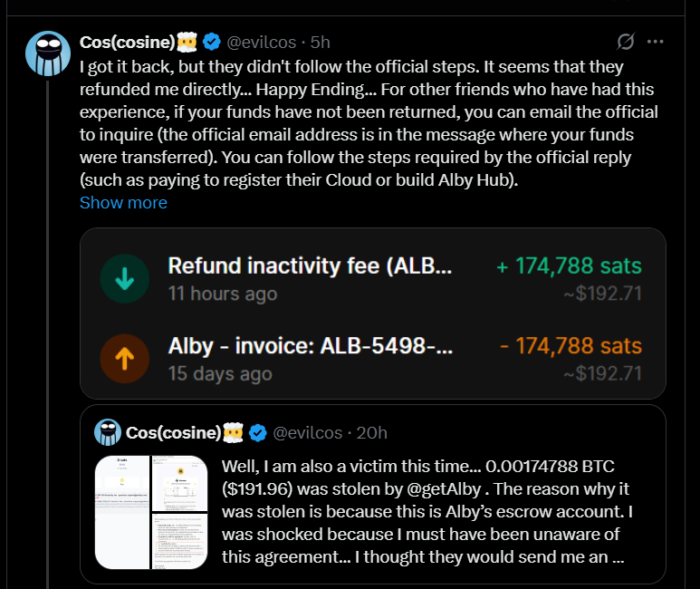Open the three-dot more options menu
This screenshot has height=589, width=700.
(x=655, y=42)
